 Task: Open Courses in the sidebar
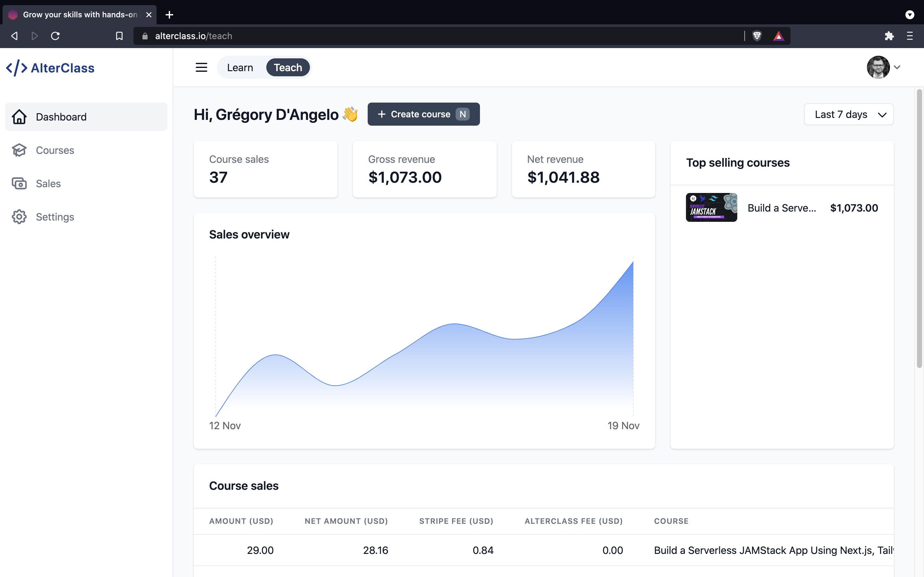[x=55, y=150]
